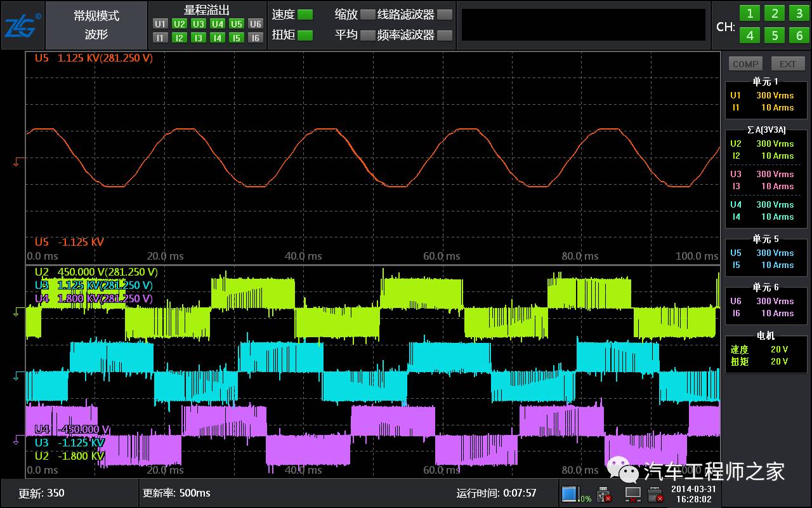
Task: Select the U6 range overflow indicator
Action: pyautogui.click(x=255, y=23)
